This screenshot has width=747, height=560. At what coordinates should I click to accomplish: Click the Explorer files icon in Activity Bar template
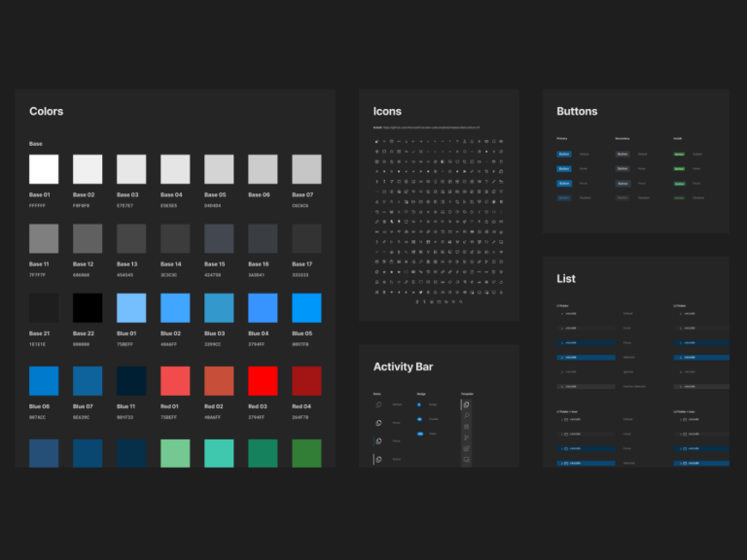click(467, 404)
